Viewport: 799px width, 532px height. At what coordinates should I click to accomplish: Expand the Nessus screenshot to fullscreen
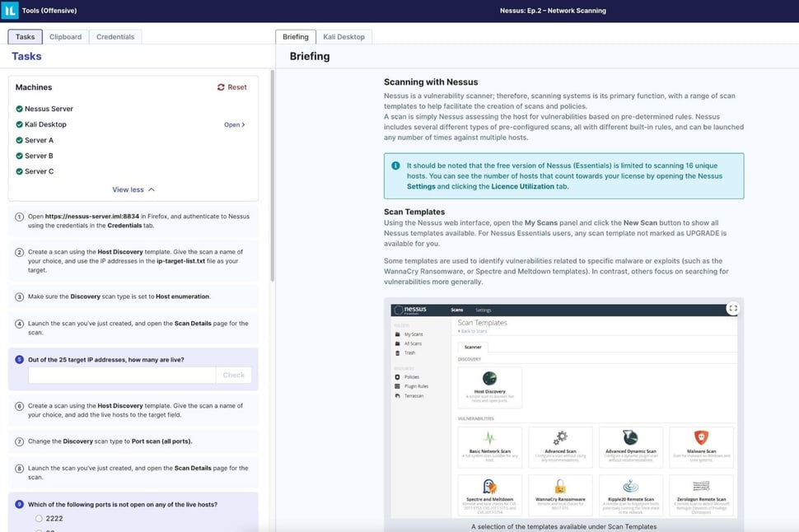coord(733,308)
